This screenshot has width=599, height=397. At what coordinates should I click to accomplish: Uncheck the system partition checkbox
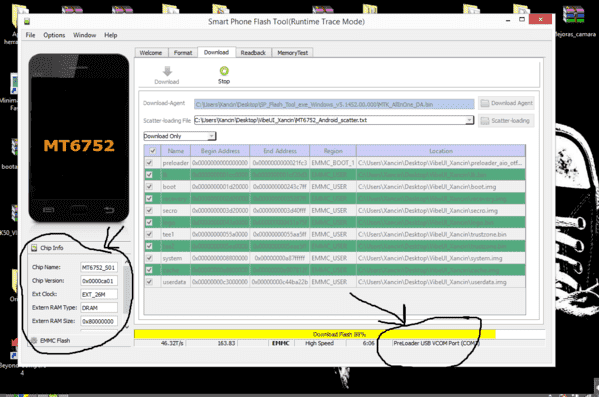[149, 258]
